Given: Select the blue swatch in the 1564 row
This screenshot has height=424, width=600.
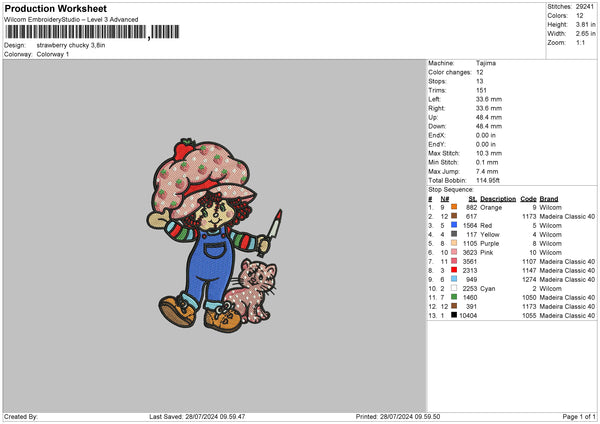Looking at the screenshot, I should click(x=454, y=225).
